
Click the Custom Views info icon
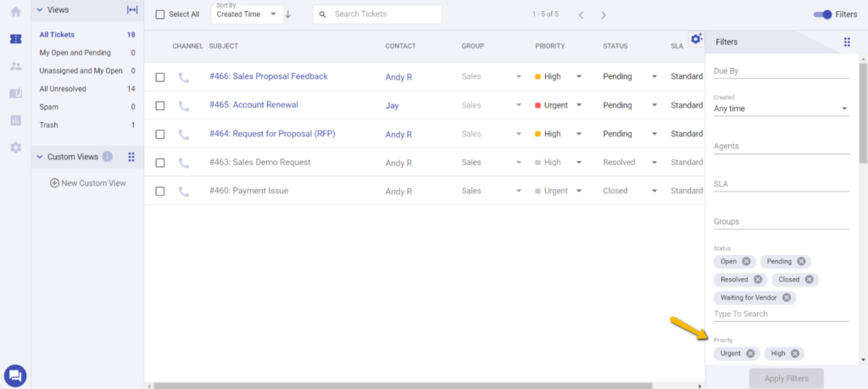pos(108,157)
